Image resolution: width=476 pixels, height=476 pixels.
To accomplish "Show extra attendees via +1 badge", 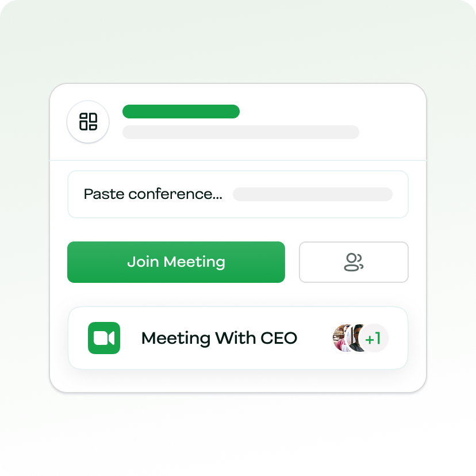I will point(374,338).
